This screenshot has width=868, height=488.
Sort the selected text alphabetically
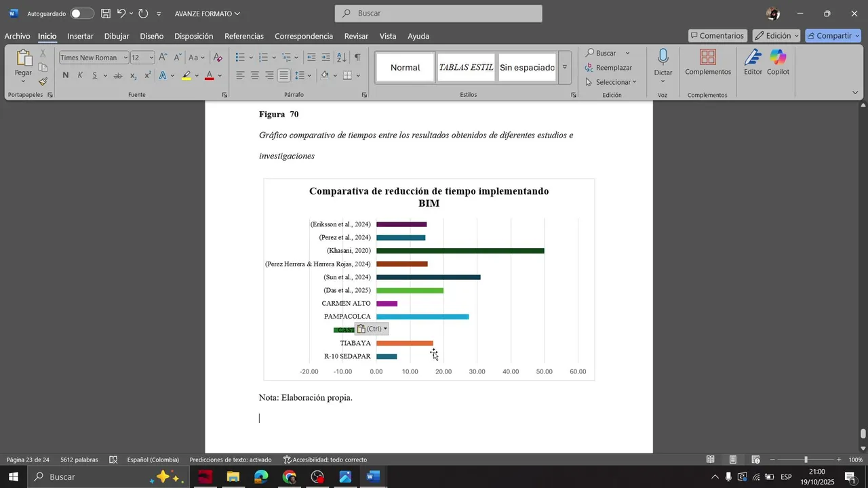[341, 58]
